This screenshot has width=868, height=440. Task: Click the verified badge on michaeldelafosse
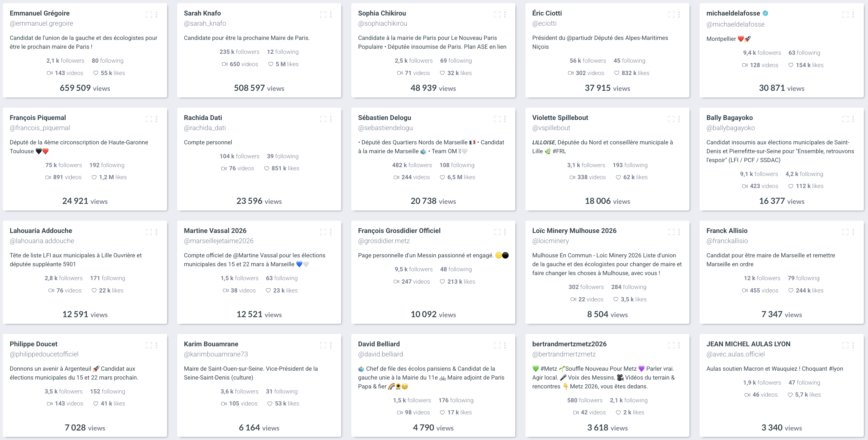coord(765,13)
